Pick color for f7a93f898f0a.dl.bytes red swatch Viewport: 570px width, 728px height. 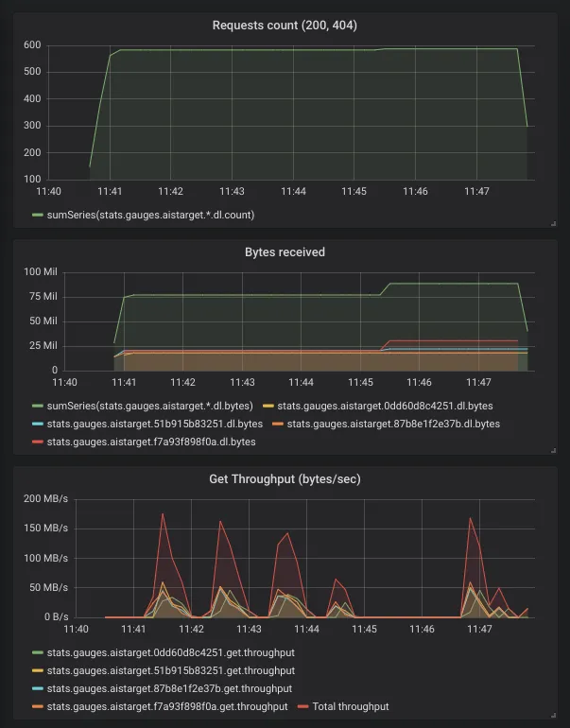[38, 442]
